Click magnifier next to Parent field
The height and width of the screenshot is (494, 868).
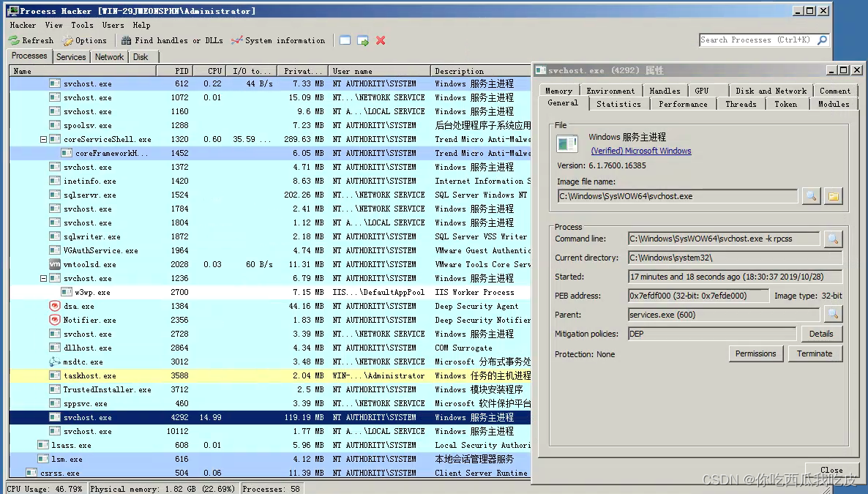[833, 315]
